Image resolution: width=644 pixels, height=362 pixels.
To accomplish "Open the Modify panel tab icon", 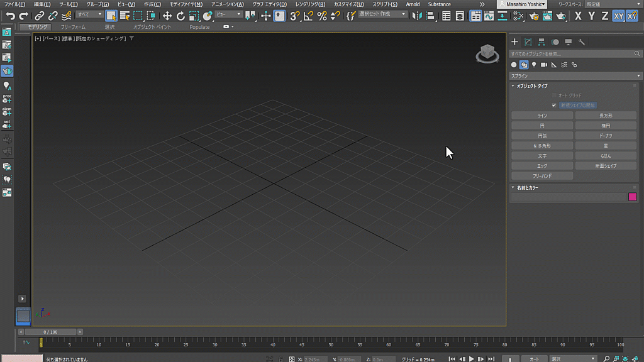I will 528,42.
